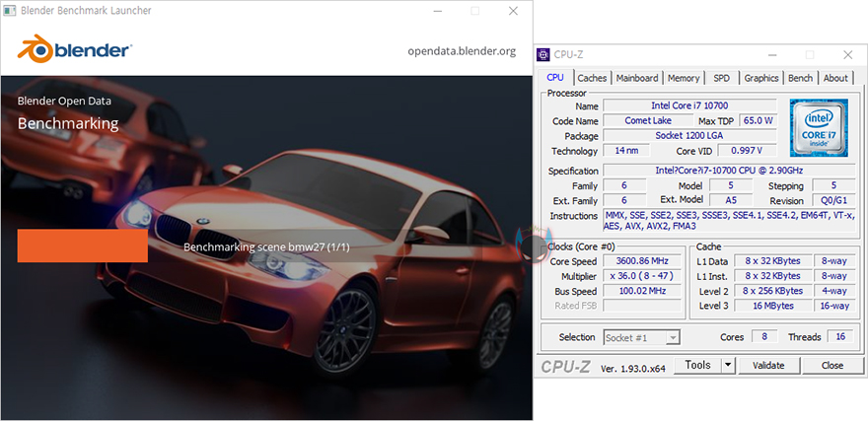Screen dimensions: 868x421
Task: Switch to the Caches tab in CPU-Z
Action: click(x=592, y=78)
